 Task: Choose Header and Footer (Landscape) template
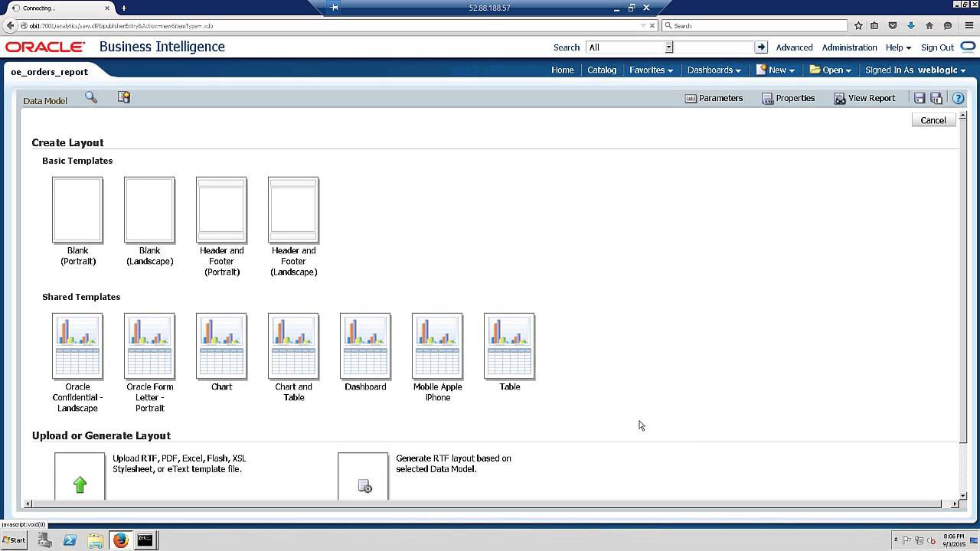293,210
